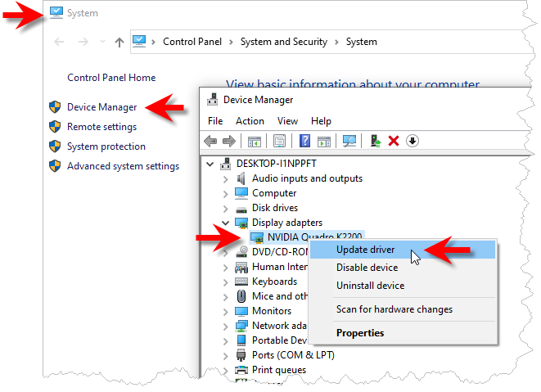This screenshot has height=392, width=541.
Task: Click the Up arrow in System window navigation
Action: pyautogui.click(x=119, y=42)
